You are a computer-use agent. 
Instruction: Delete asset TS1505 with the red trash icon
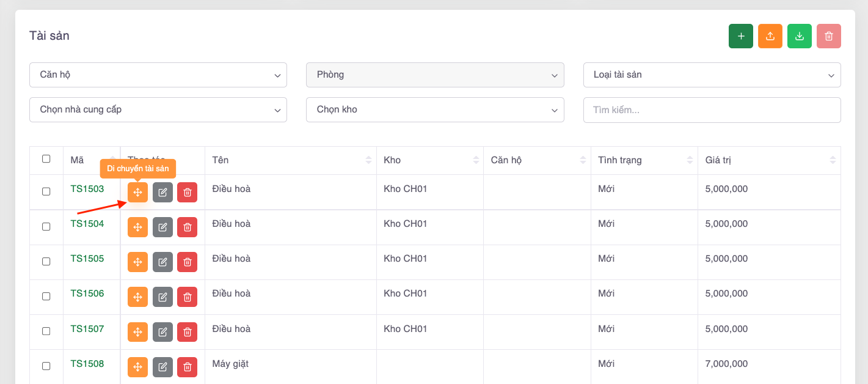click(187, 262)
